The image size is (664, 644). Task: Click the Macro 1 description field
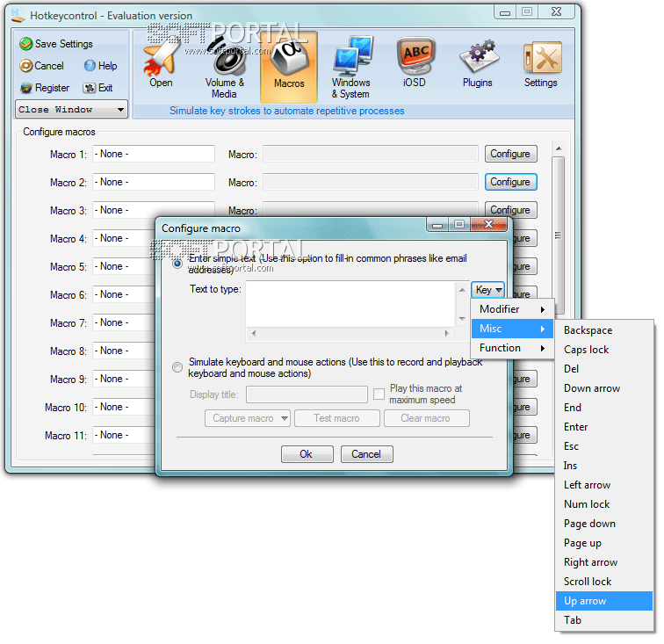coord(371,155)
